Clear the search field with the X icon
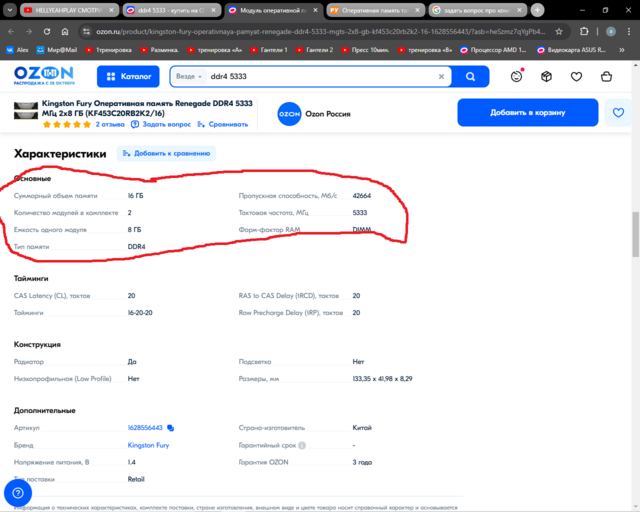 point(441,76)
